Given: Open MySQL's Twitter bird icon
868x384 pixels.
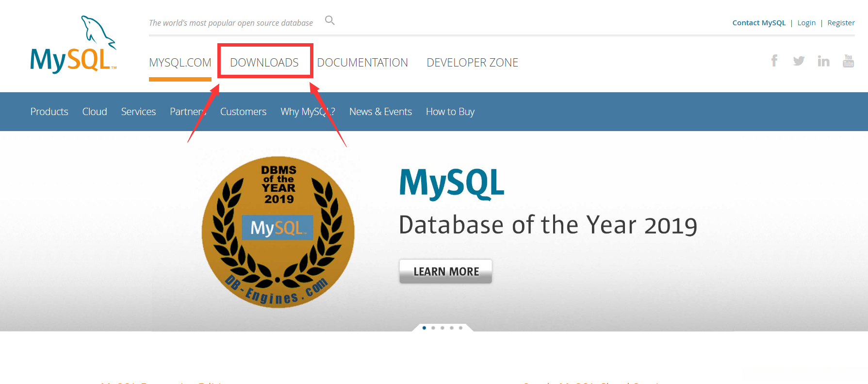Looking at the screenshot, I should [x=799, y=61].
